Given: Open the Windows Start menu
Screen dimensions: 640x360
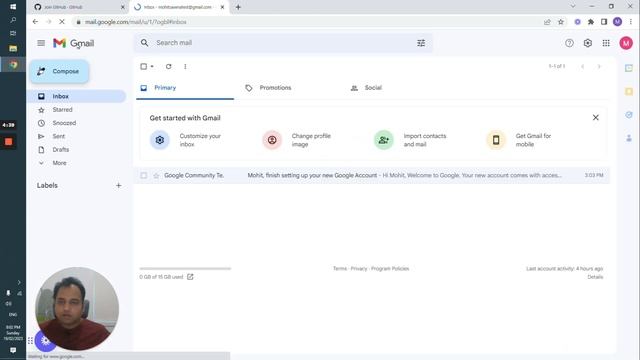Looking at the screenshot, I should 13,7.
